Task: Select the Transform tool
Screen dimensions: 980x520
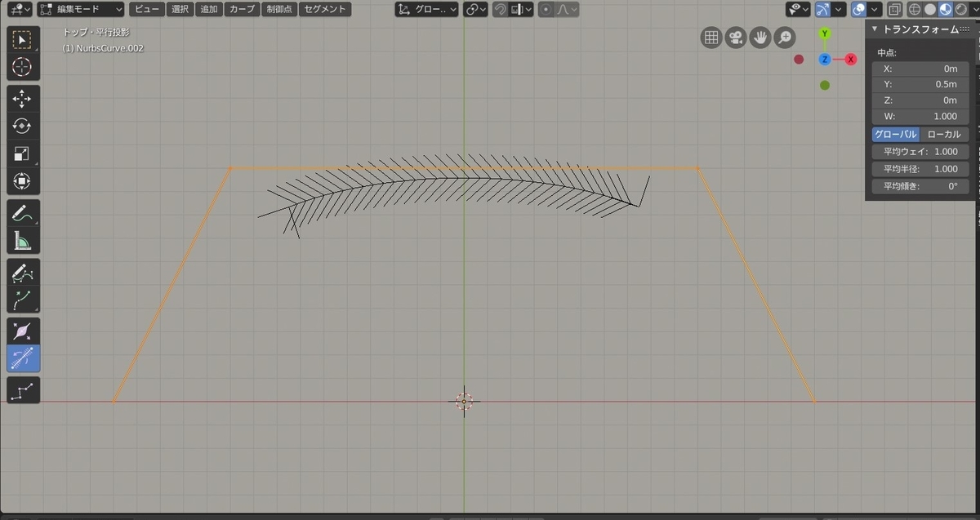Action: (23, 180)
